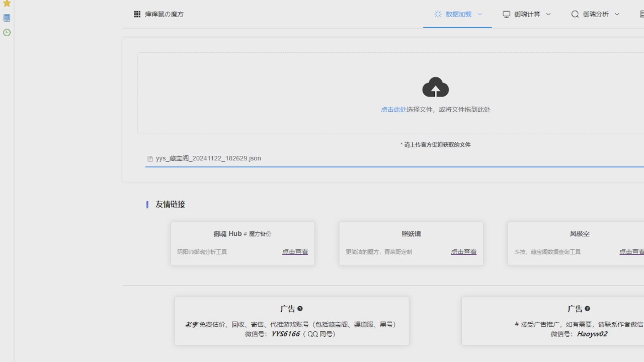
Task: Click the 更简洁的魔方，青菜哥定制 description
Action: tap(379, 252)
